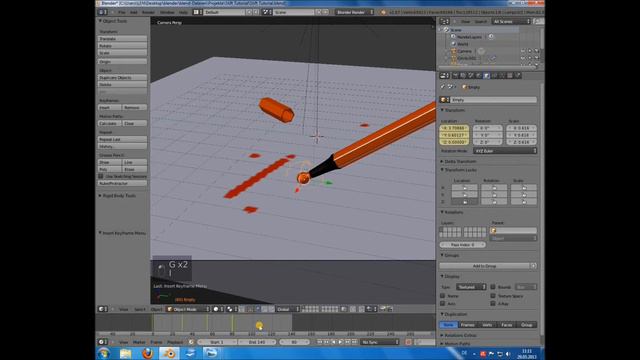Open the No Sync timeline dropdown
This screenshot has height=360, width=640.
coord(380,342)
